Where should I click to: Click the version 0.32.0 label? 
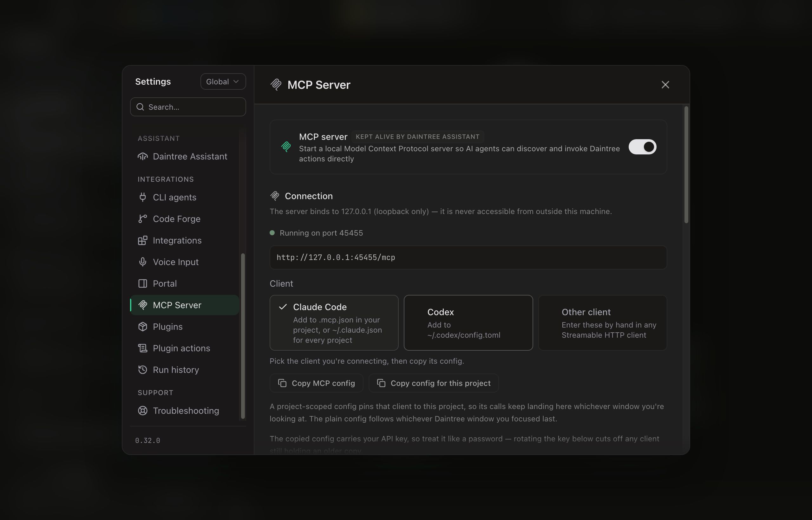[x=147, y=440]
